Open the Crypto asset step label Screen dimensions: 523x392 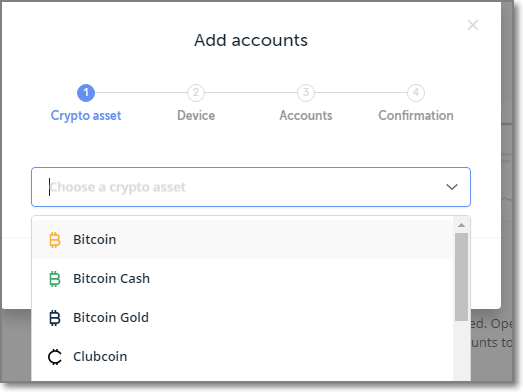click(x=86, y=116)
